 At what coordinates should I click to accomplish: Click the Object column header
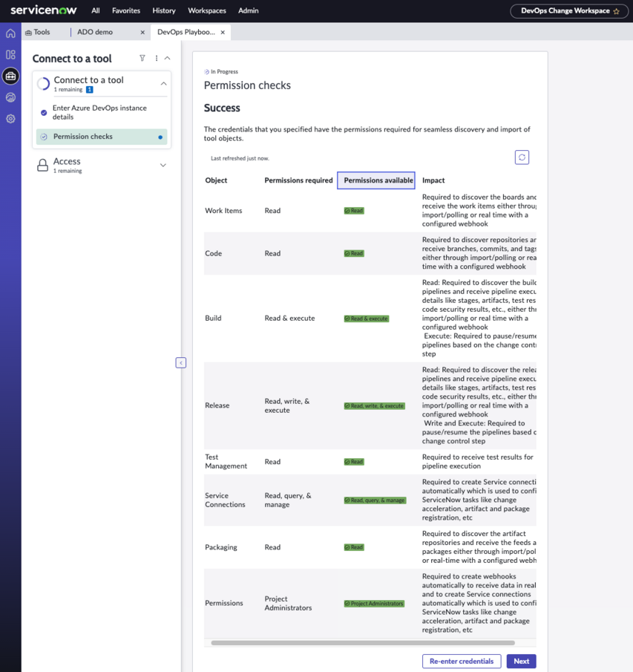coord(216,180)
